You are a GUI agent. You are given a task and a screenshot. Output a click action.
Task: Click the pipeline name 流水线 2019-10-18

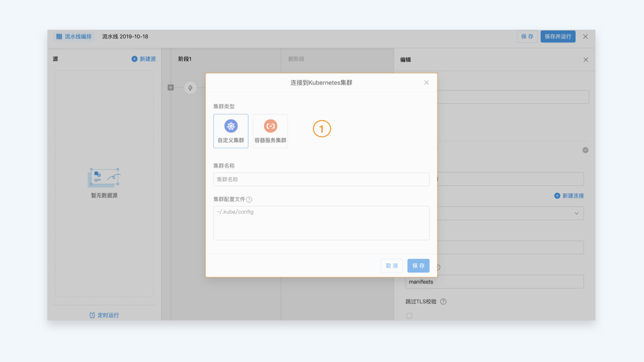click(125, 37)
